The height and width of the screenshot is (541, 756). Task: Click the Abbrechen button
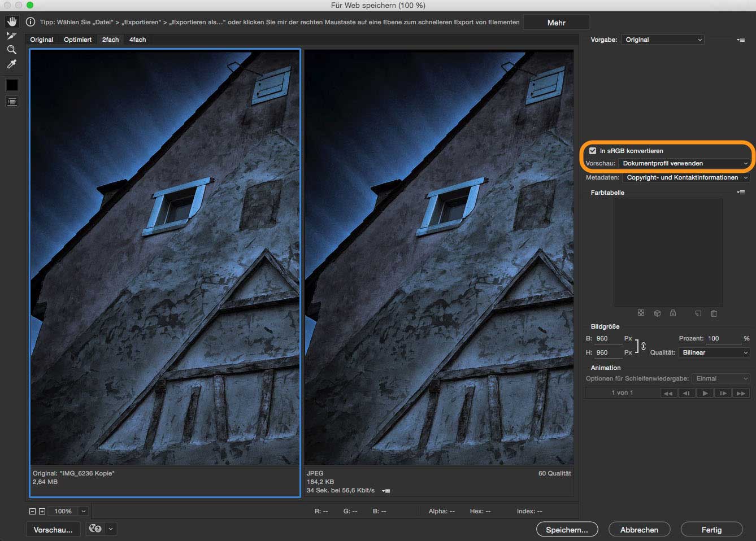639,530
